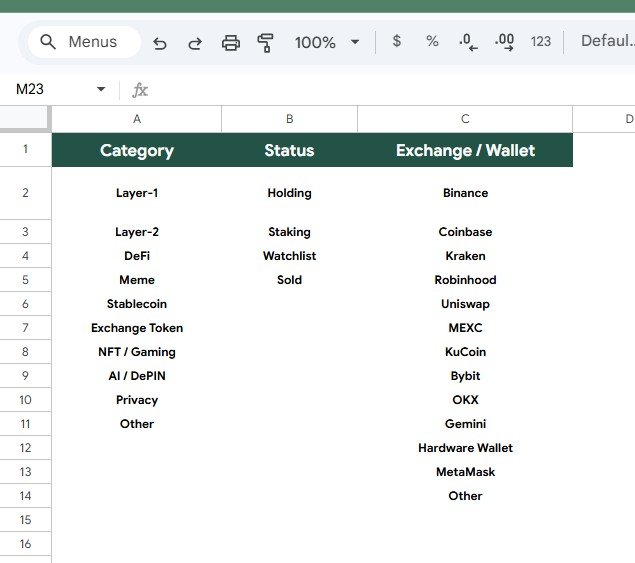
Task: Select the KuCoin cell
Action: pos(465,352)
